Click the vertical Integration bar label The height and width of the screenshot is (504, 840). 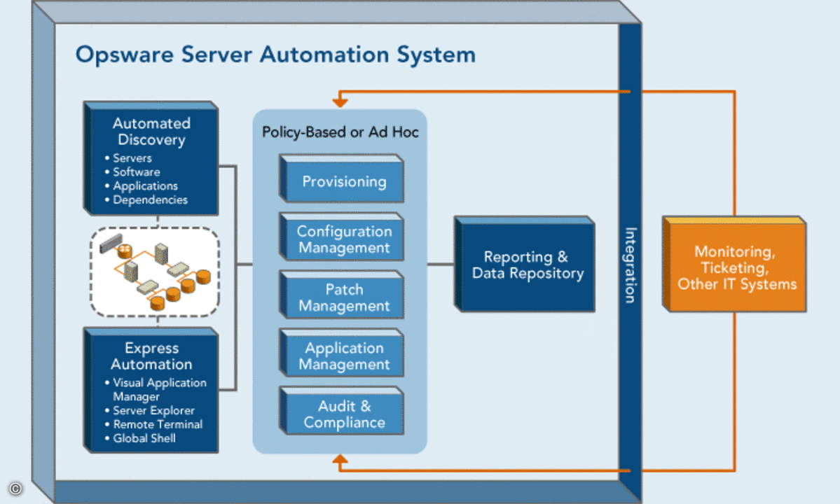point(631,265)
